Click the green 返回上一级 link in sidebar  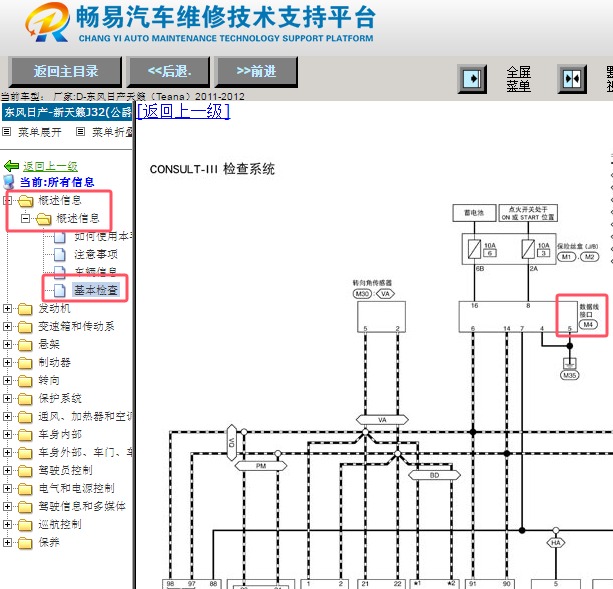point(50,166)
